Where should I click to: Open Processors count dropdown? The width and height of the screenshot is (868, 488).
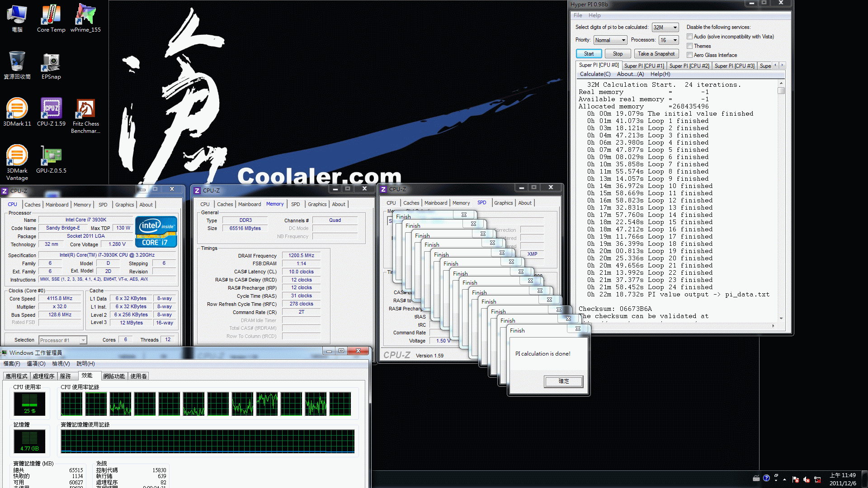coord(669,40)
